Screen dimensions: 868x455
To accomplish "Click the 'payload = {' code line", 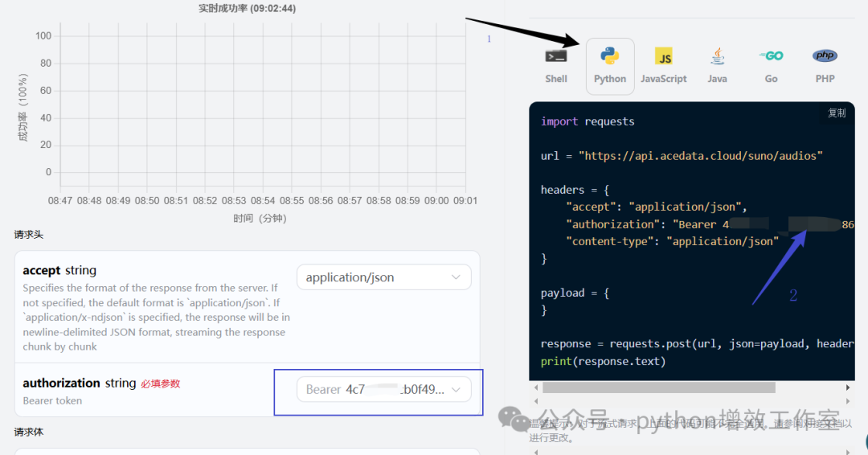I will click(575, 293).
